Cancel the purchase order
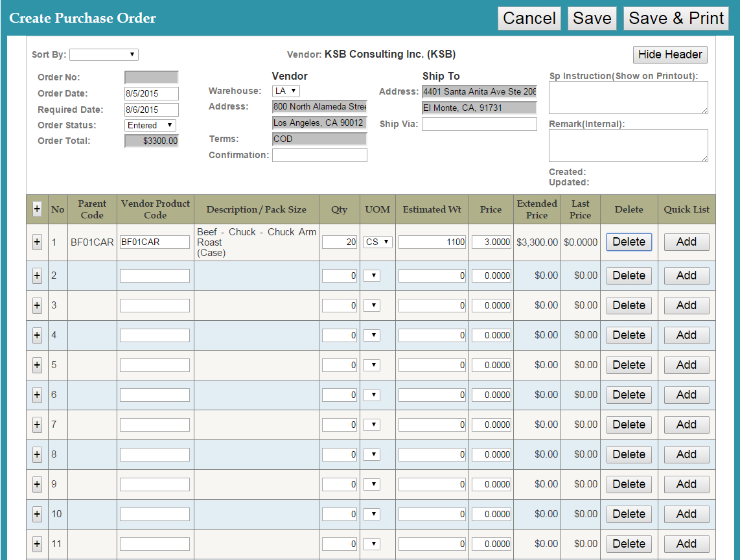This screenshot has height=560, width=740. click(x=529, y=18)
